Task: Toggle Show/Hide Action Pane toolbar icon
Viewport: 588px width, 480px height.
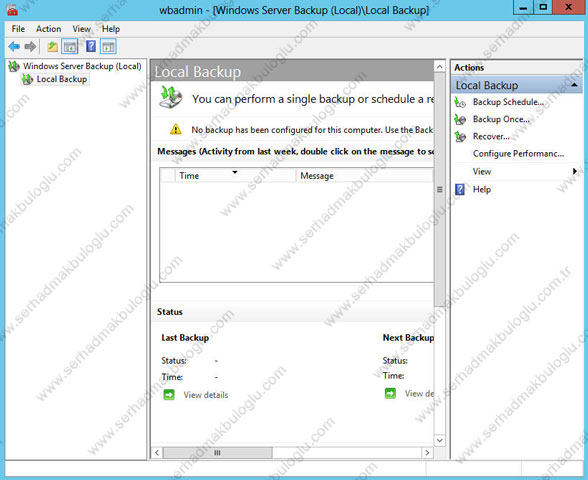Action: 108,47
